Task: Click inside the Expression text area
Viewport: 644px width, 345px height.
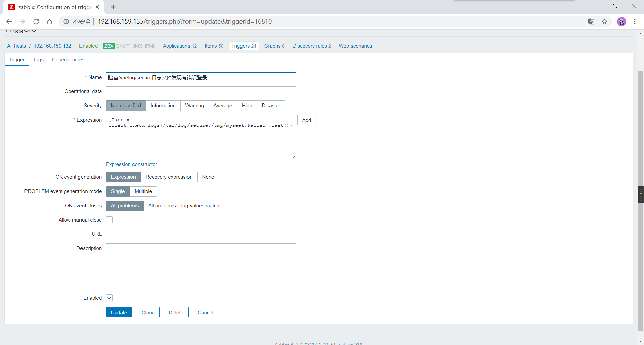Action: click(201, 137)
